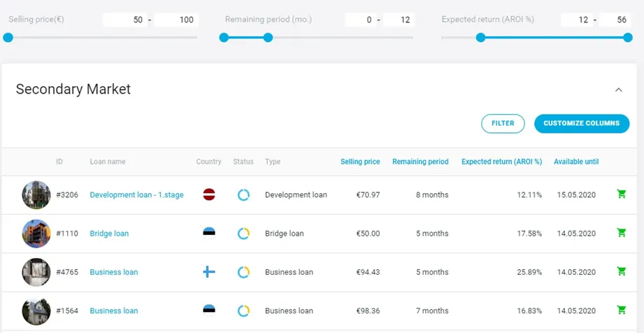Click CUSTOMIZE COLUMNS button
Image resolution: width=644 pixels, height=333 pixels.
582,123
